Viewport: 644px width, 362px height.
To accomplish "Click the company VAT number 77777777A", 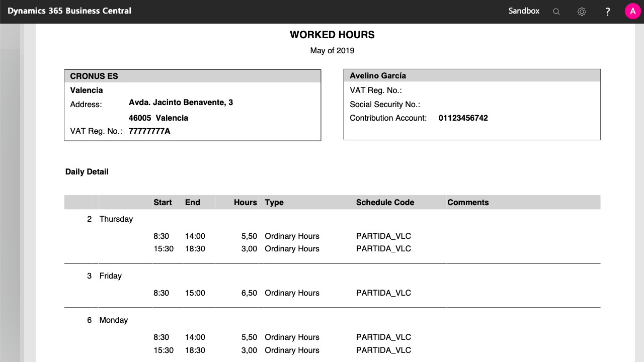I will [149, 131].
